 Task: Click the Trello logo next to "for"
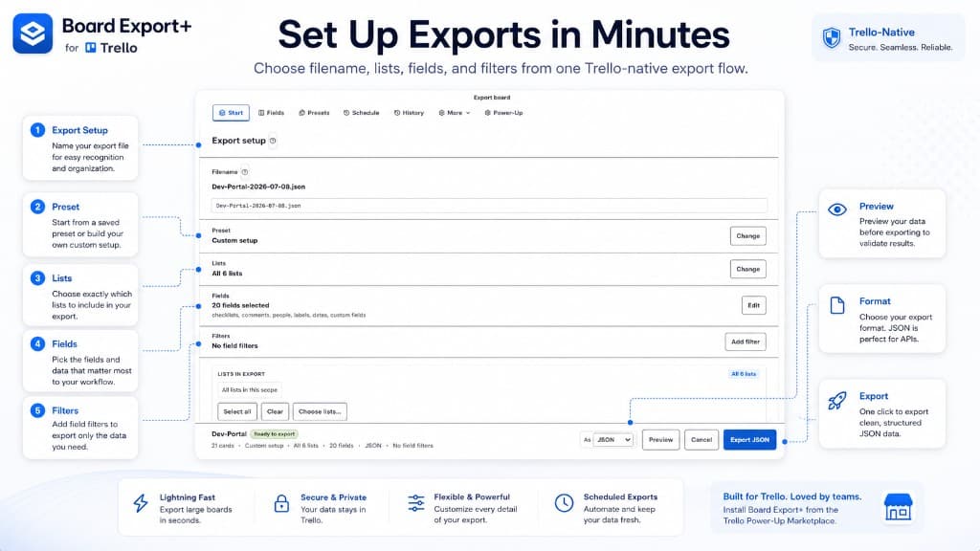click(x=91, y=48)
